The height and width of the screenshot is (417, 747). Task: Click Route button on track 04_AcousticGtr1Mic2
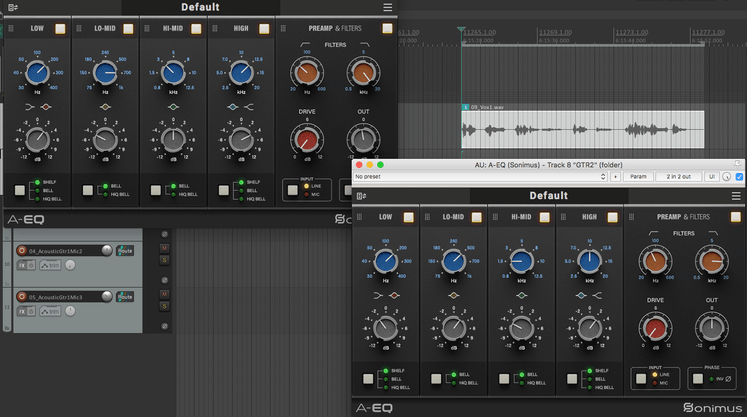pyautogui.click(x=125, y=251)
